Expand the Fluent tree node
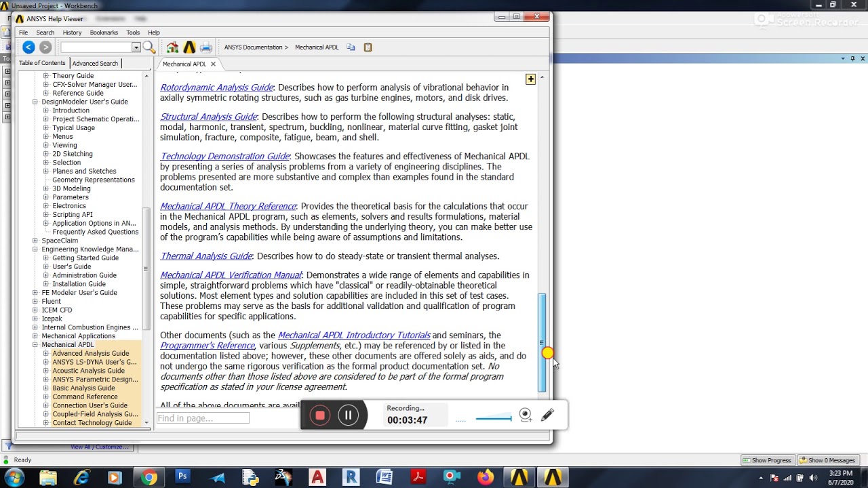Screen dimensions: 868x488 pyautogui.click(x=35, y=301)
